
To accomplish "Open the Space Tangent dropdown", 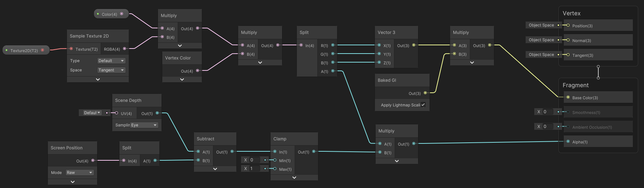I will pyautogui.click(x=112, y=70).
